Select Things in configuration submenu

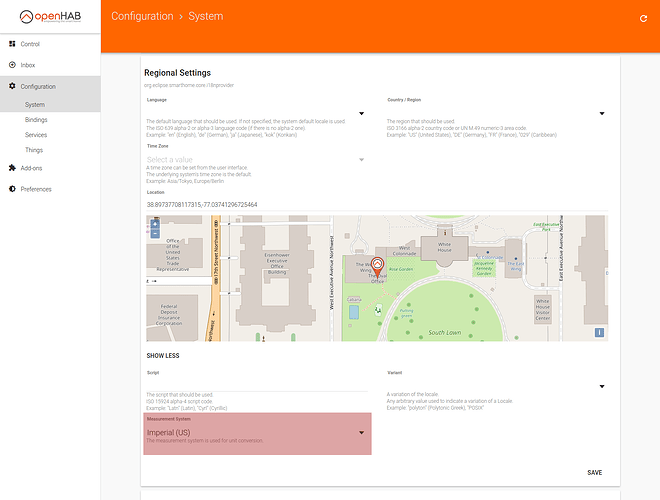(x=34, y=149)
